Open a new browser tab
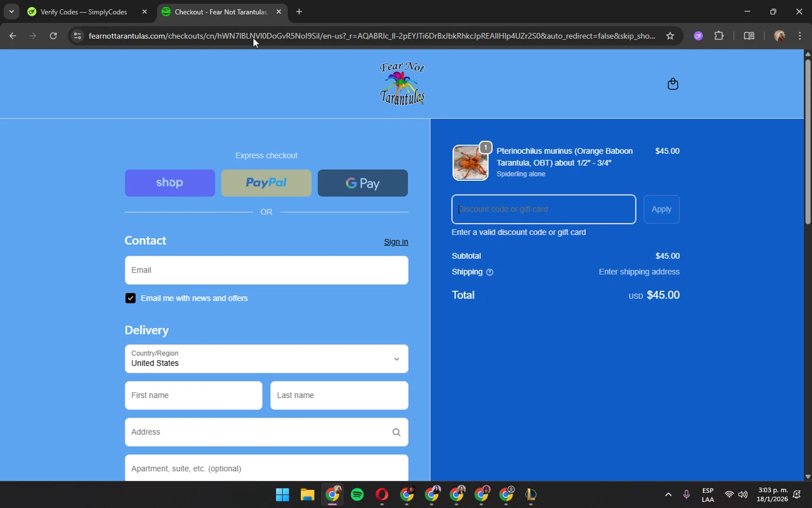 coord(299,11)
